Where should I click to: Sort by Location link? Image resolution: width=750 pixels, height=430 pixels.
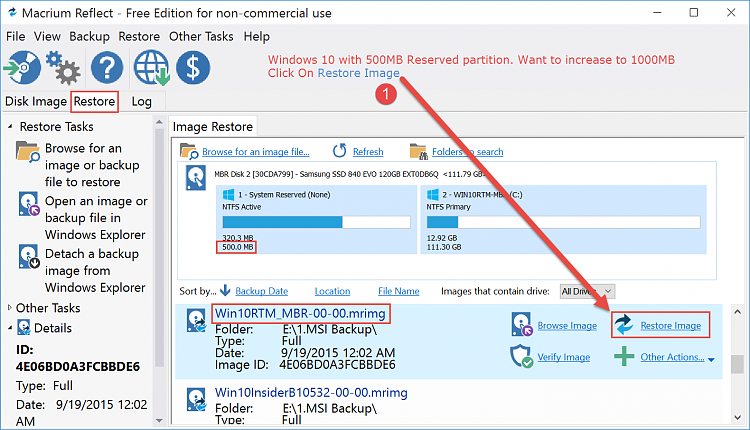pos(332,291)
